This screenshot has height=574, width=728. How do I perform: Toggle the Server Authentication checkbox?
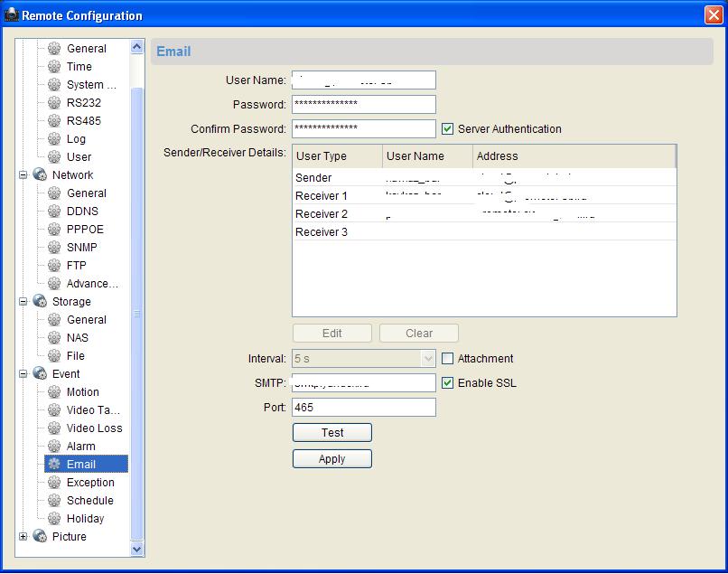tap(448, 128)
